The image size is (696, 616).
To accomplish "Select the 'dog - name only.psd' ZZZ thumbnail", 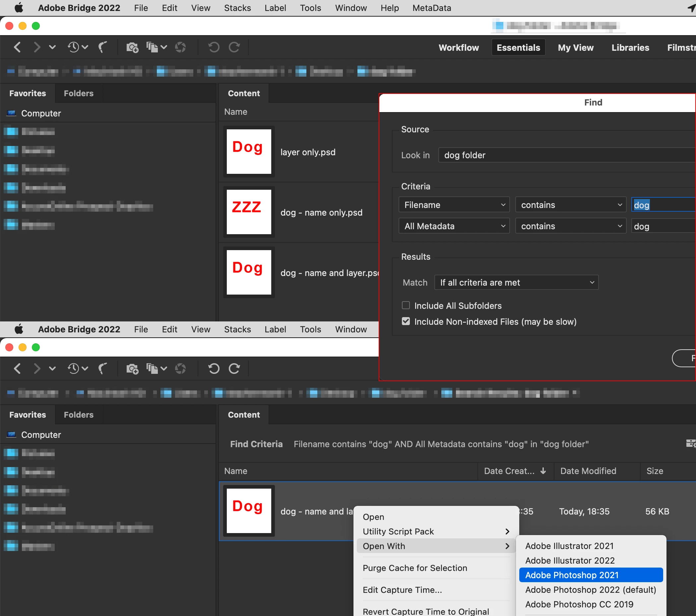I will [249, 212].
